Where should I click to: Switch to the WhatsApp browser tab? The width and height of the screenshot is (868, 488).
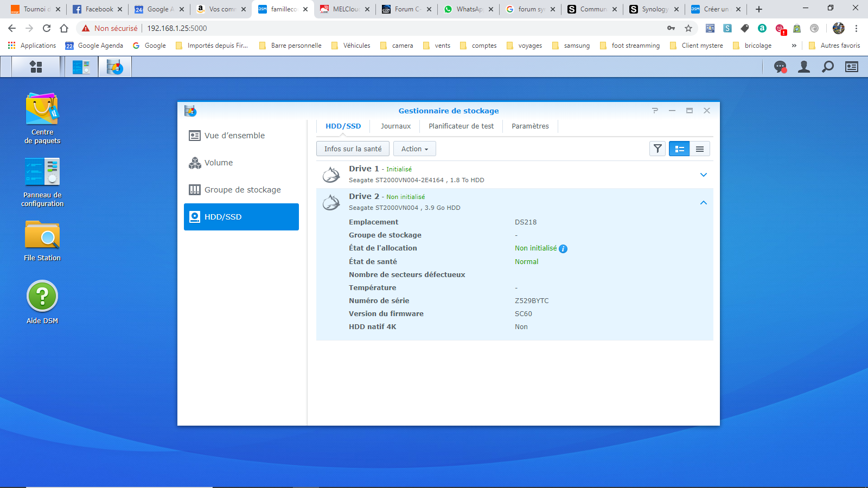tap(469, 9)
